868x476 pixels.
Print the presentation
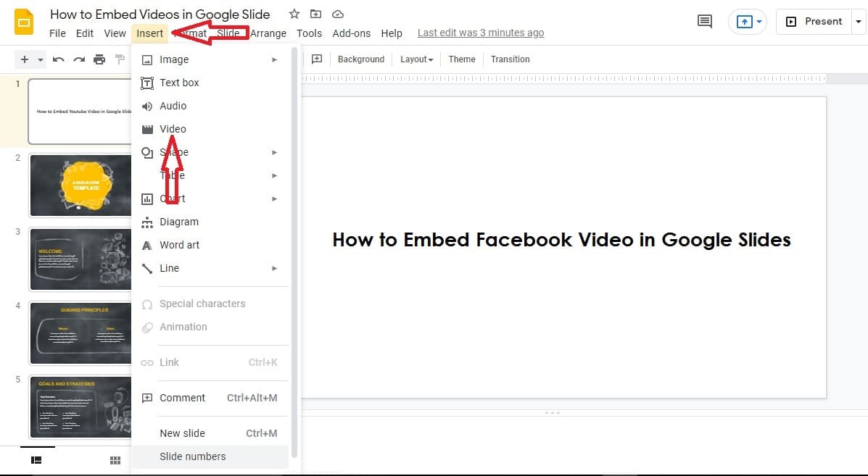(99, 59)
